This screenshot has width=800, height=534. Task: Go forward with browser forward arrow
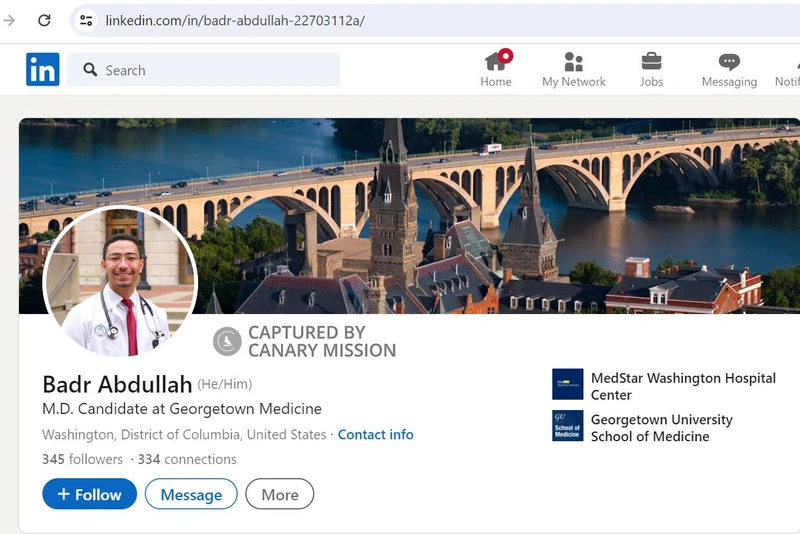pos(9,20)
